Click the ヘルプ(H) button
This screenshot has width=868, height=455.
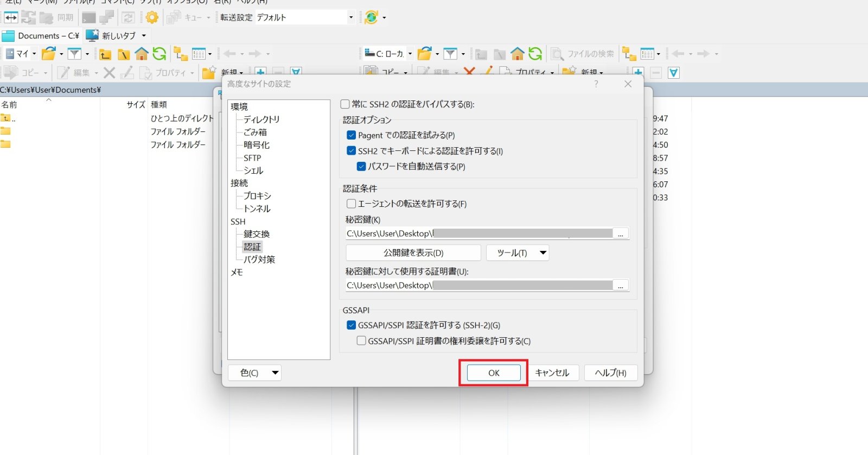(x=610, y=372)
